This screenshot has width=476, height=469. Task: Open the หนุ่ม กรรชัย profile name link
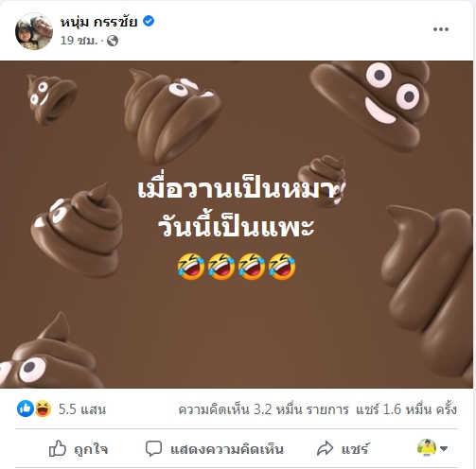(x=98, y=22)
